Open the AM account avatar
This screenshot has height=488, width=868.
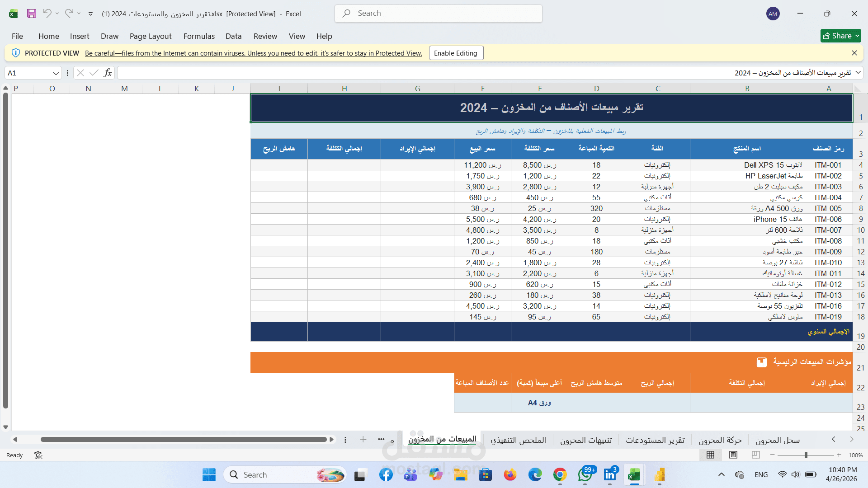coord(773,14)
